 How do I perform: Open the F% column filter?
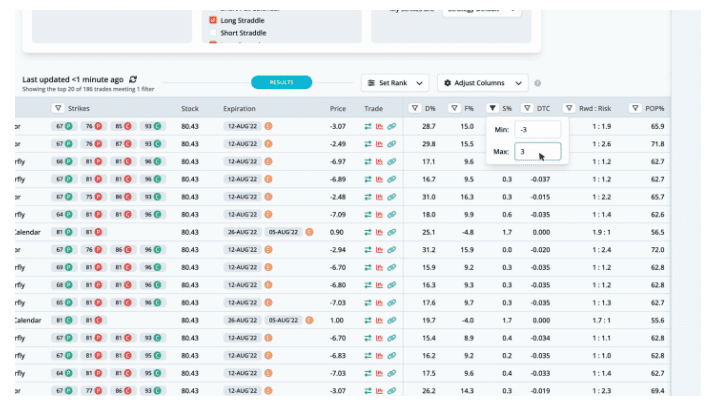pos(453,108)
